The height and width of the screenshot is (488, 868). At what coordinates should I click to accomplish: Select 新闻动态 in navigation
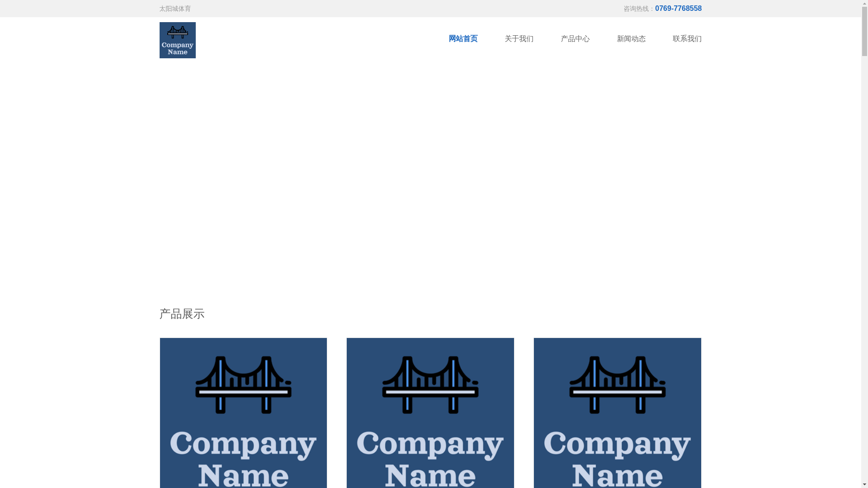[631, 39]
